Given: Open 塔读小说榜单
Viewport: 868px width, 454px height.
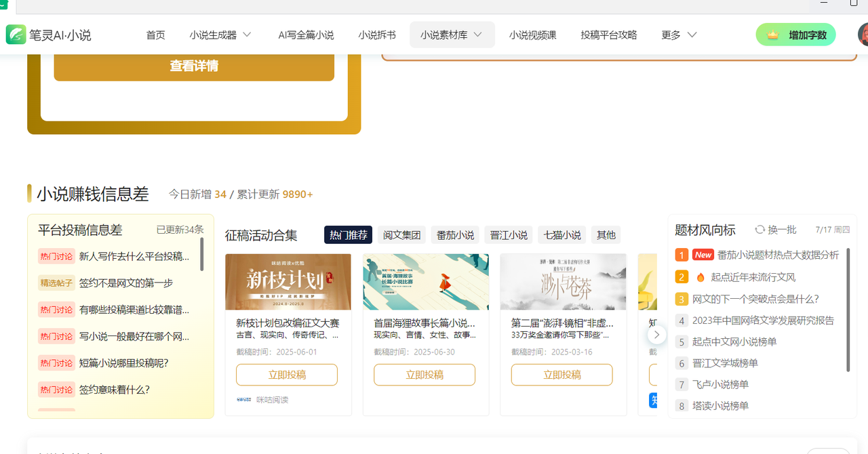Looking at the screenshot, I should [x=720, y=406].
